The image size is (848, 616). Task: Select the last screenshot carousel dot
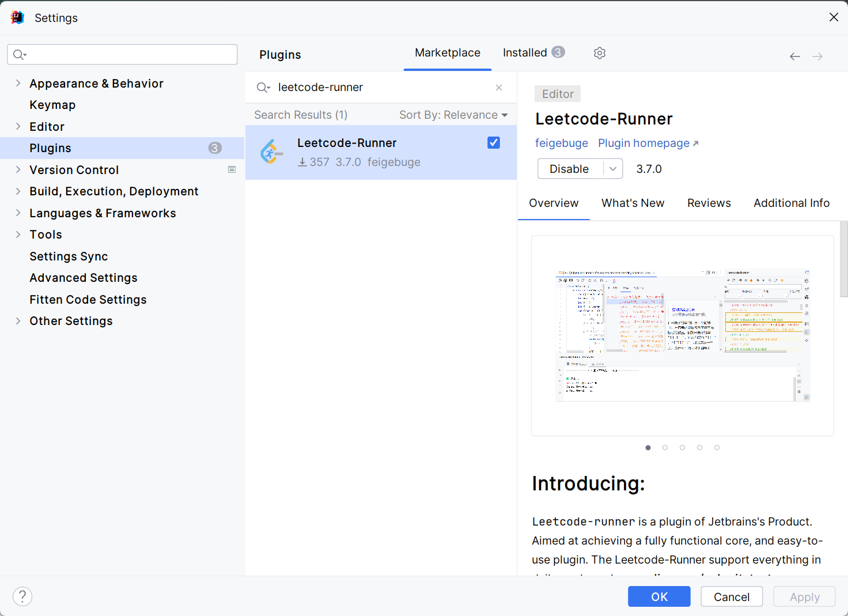[717, 448]
